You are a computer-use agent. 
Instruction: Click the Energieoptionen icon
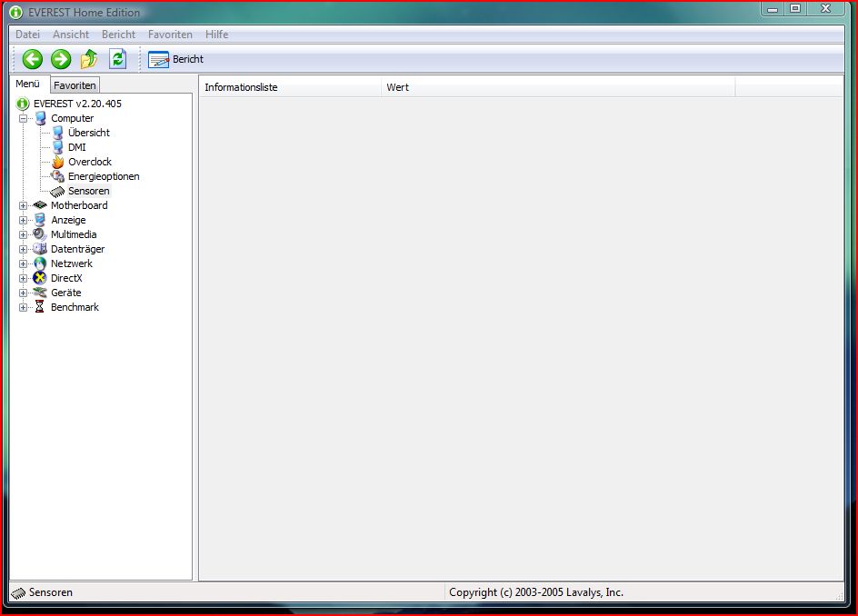57,176
